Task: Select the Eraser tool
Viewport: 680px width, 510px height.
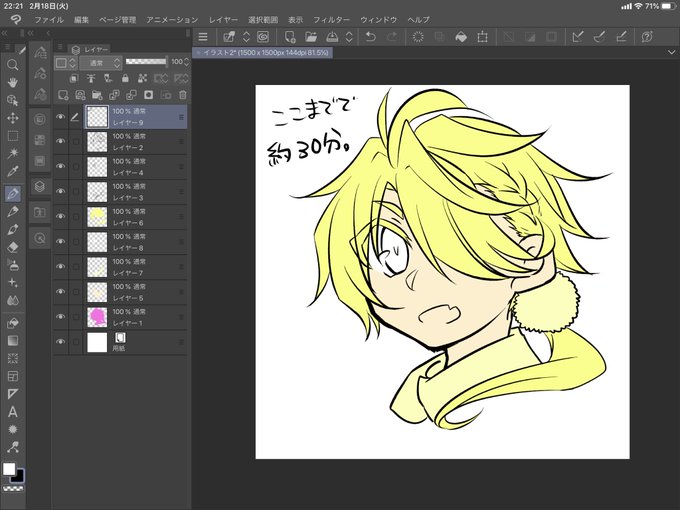Action: coord(13,247)
